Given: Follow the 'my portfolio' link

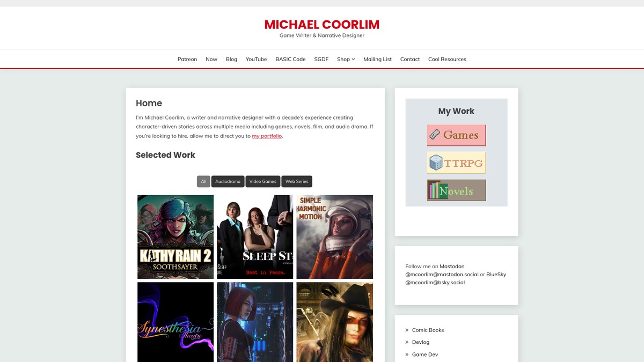Looking at the screenshot, I should pos(267,136).
